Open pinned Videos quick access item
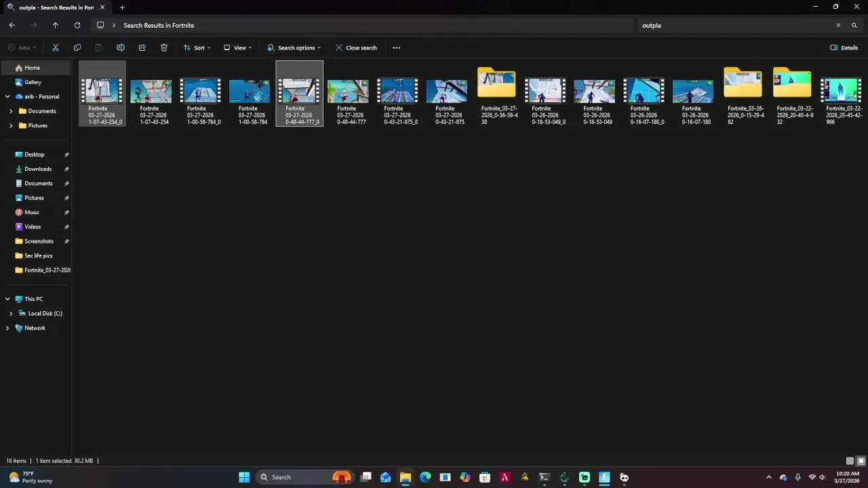The image size is (868, 488). point(35,226)
